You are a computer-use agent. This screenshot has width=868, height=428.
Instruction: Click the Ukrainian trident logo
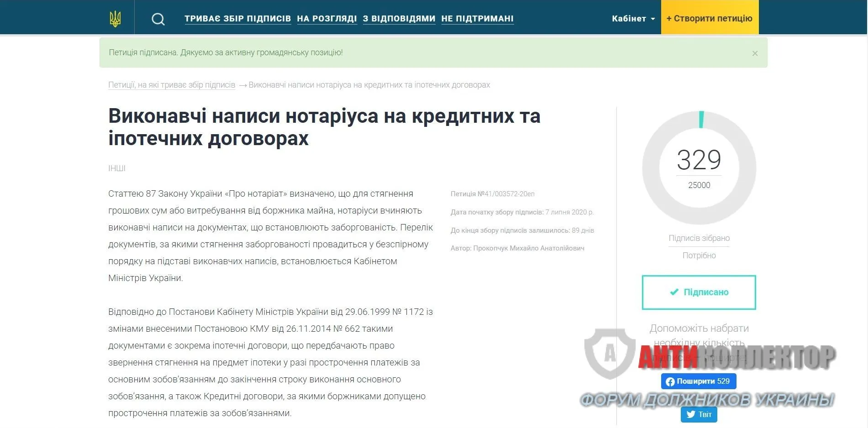point(115,19)
